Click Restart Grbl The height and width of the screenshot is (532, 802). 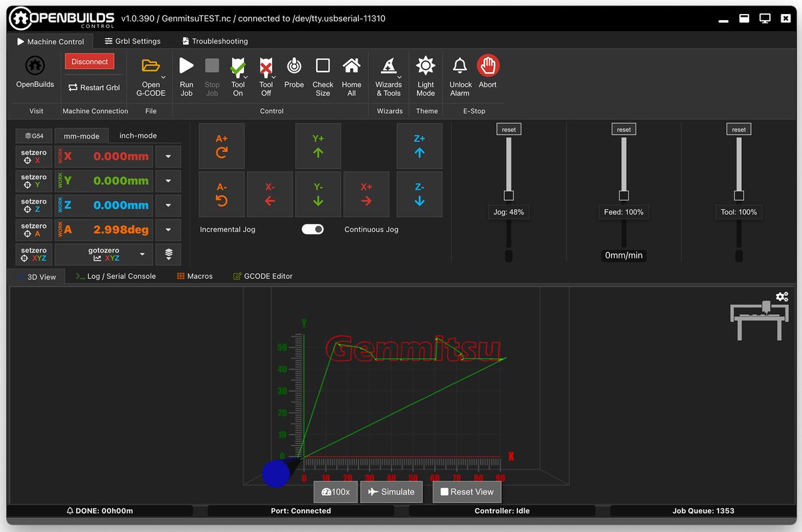click(x=94, y=88)
